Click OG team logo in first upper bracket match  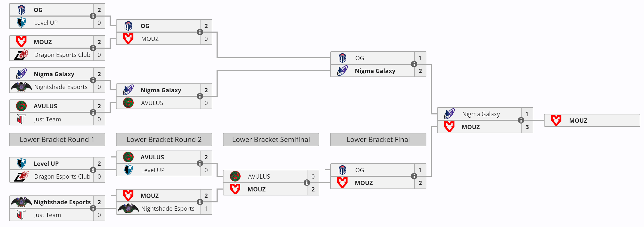[x=21, y=10]
